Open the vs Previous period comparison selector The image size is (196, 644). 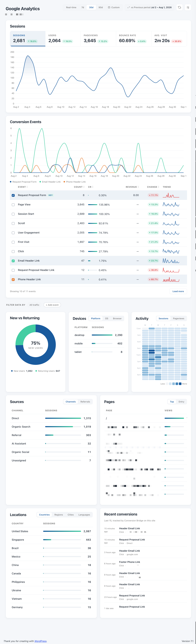150,8
